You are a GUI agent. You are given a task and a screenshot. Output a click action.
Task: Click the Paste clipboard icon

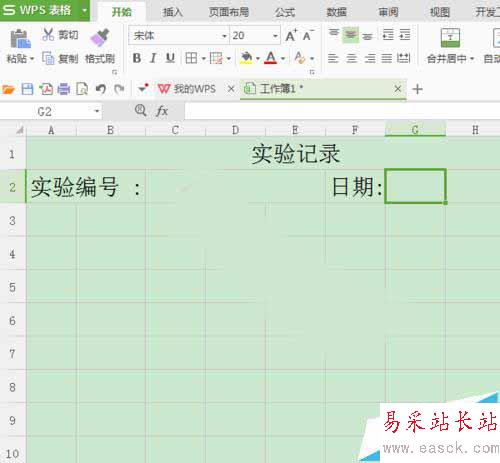coord(20,39)
